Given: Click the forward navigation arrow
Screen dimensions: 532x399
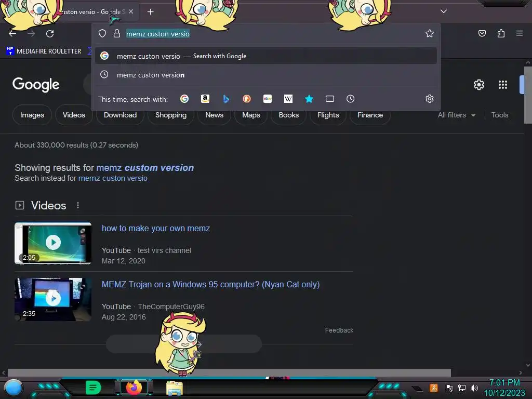Looking at the screenshot, I should point(31,34).
